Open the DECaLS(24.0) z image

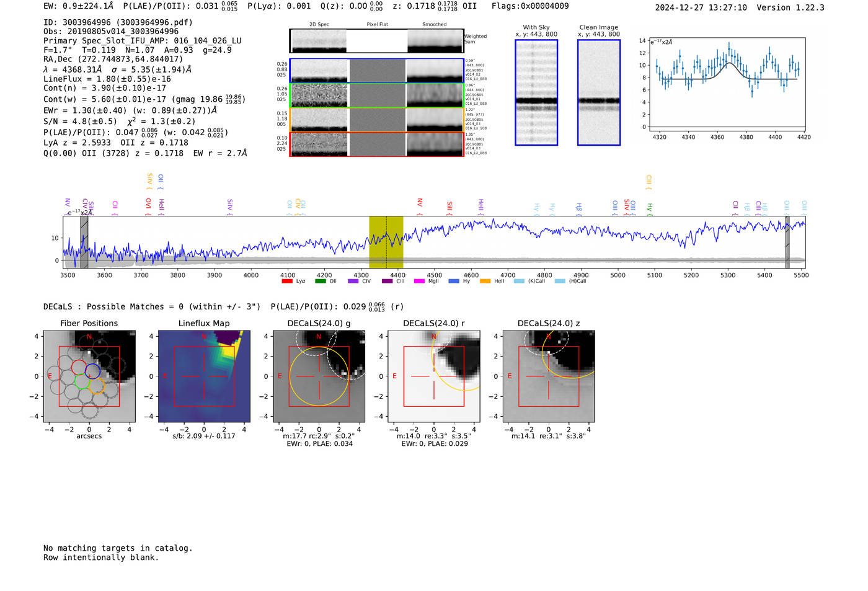549,376
